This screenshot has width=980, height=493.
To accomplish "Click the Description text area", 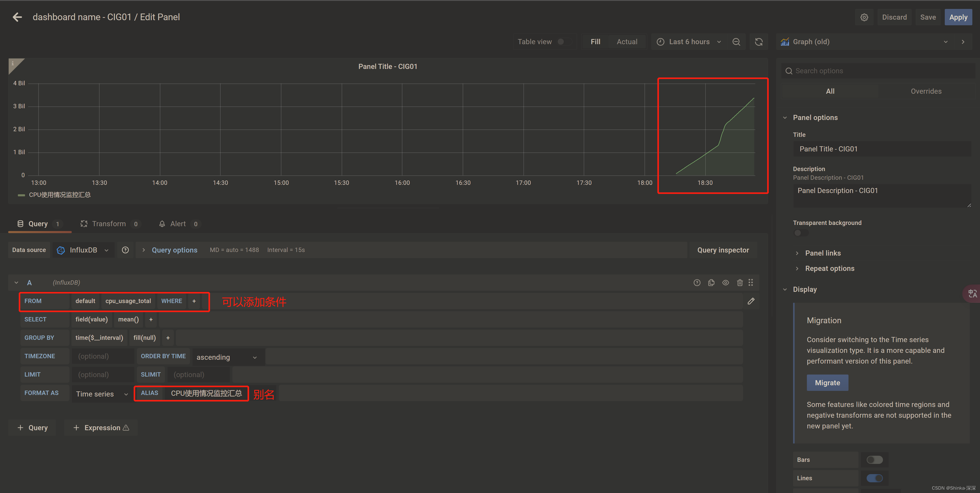I will click(x=882, y=196).
